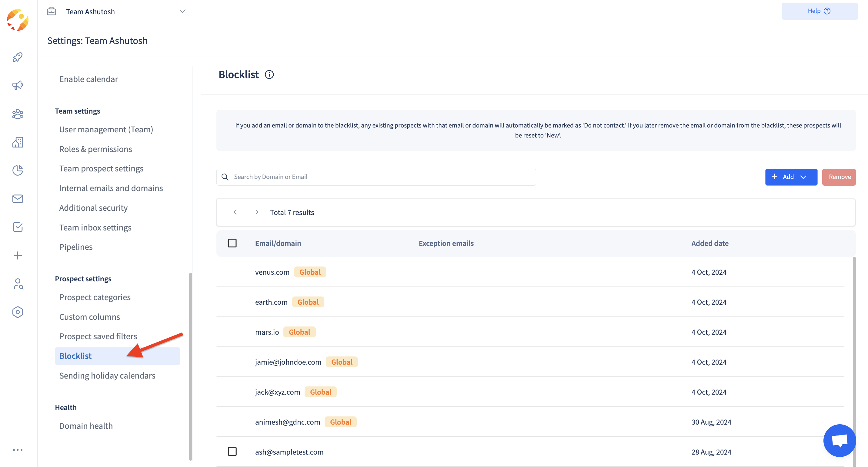The width and height of the screenshot is (868, 467).
Task: Click the Blocklist info icon
Action: 269,75
